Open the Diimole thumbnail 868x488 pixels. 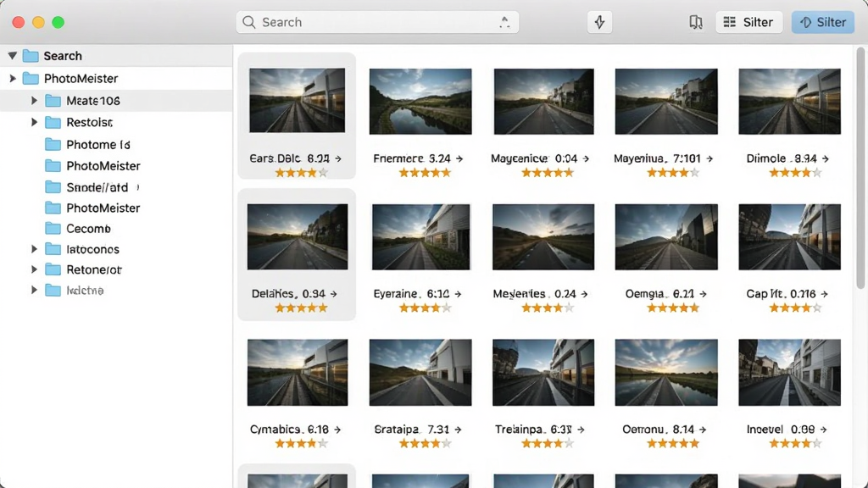tap(789, 102)
